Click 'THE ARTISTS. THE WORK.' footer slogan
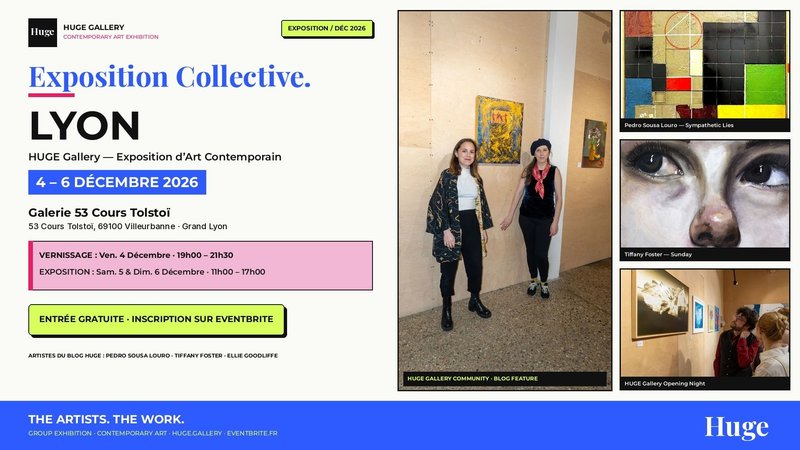 pos(106,419)
